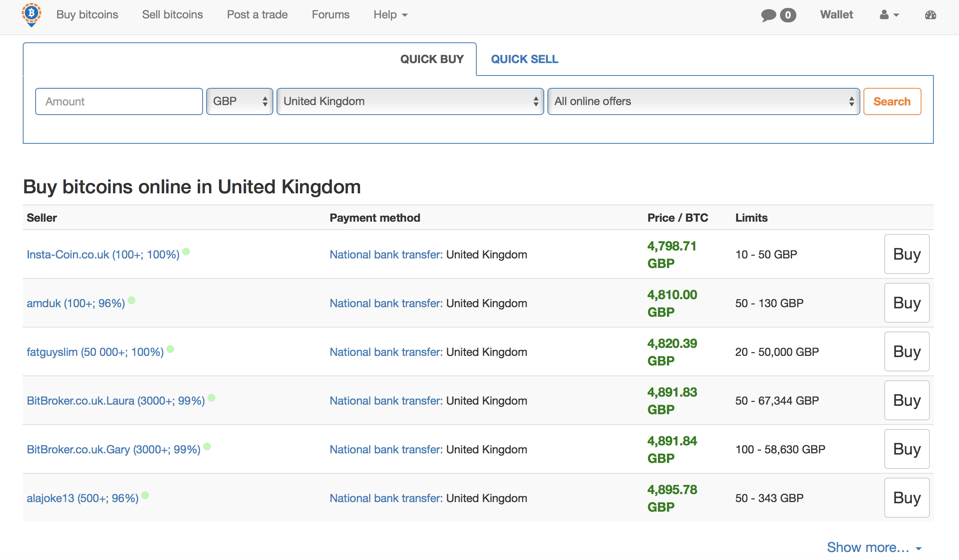
Task: Click Buy button for Insta-Coin.co.uk offer
Action: click(907, 254)
